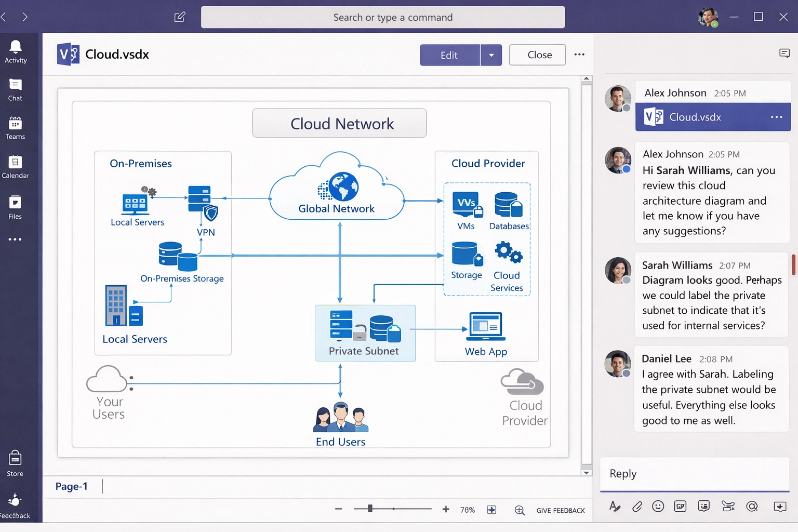Open the sticker picker
798x532 pixels.
[703, 506]
